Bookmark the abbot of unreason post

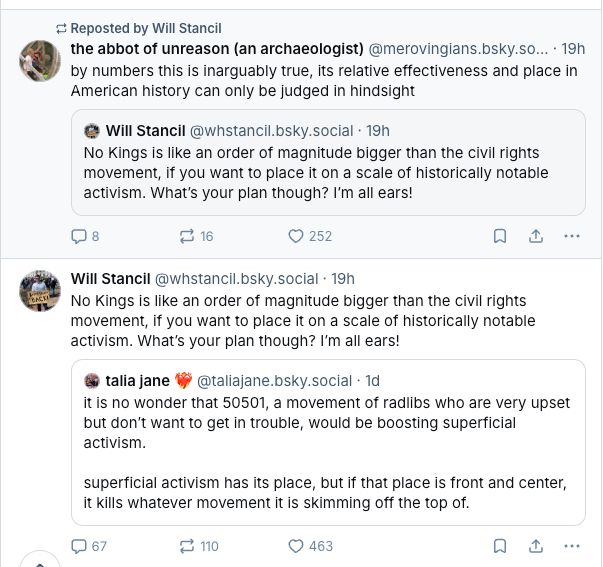500,236
